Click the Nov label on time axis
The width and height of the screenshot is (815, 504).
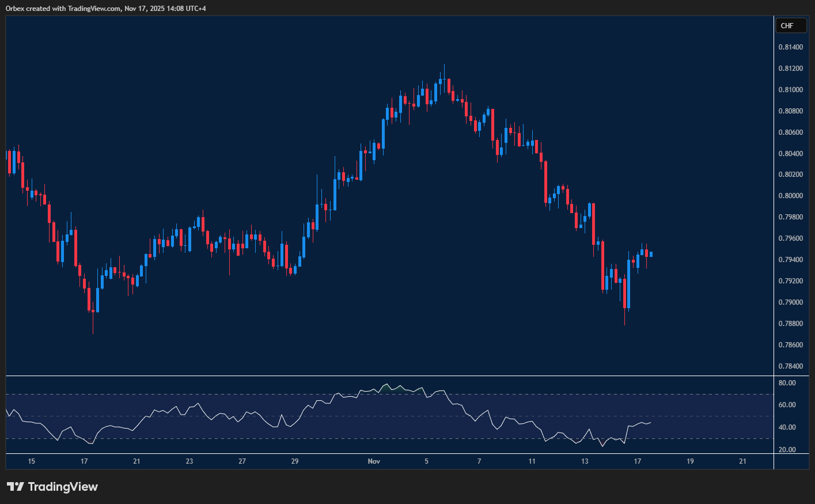coord(374,461)
